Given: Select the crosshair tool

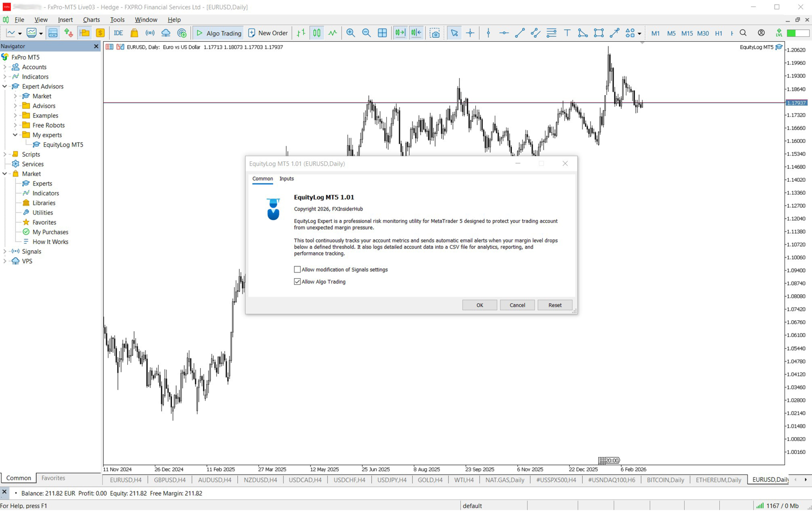Looking at the screenshot, I should pos(470,33).
